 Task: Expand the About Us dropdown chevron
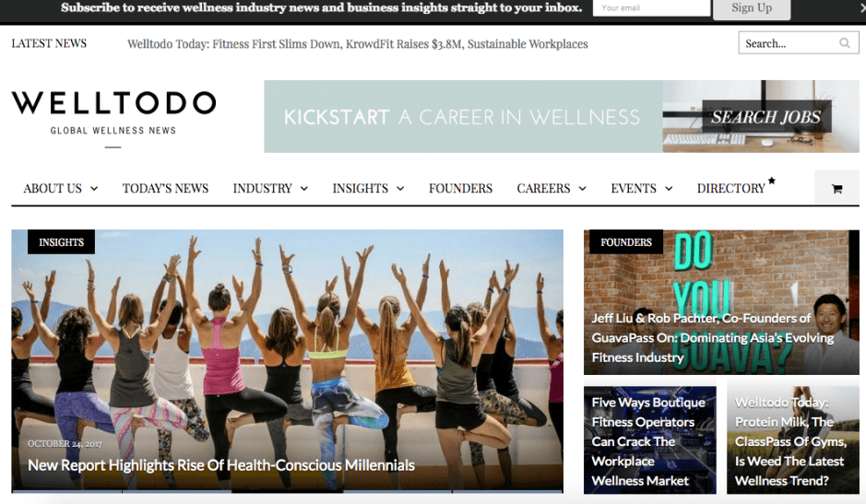point(94,189)
